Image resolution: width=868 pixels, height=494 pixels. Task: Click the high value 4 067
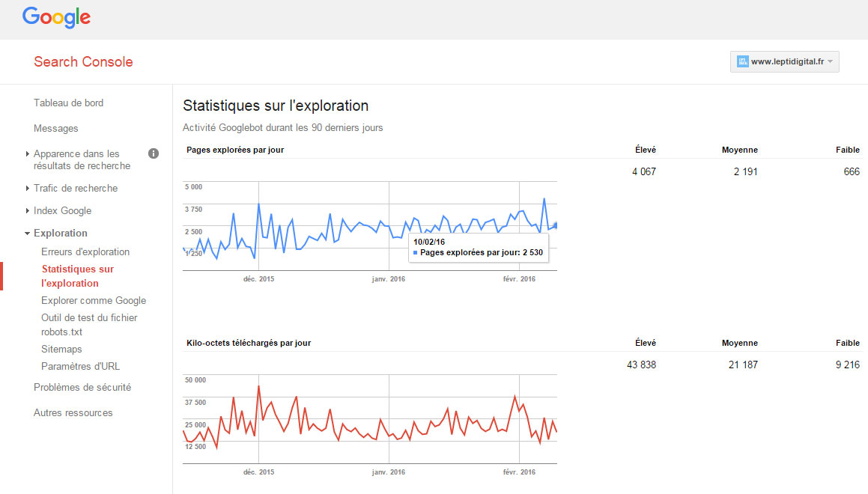click(x=644, y=172)
